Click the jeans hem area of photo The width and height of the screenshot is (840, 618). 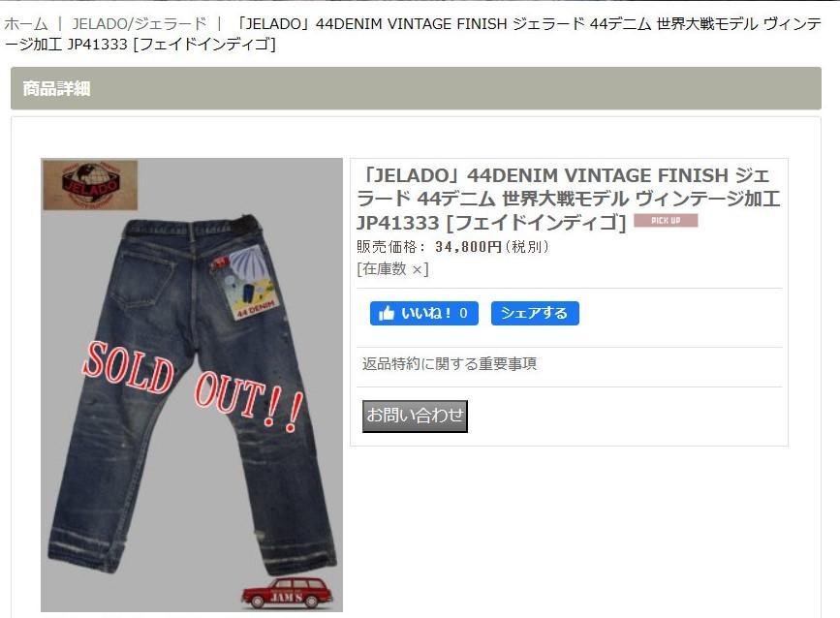coord(193,549)
